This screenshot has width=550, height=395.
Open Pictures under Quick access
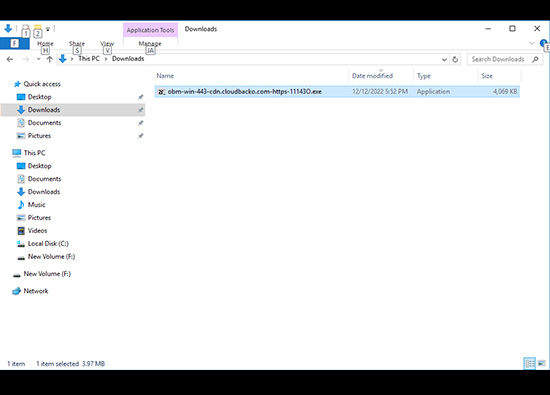pyautogui.click(x=39, y=136)
